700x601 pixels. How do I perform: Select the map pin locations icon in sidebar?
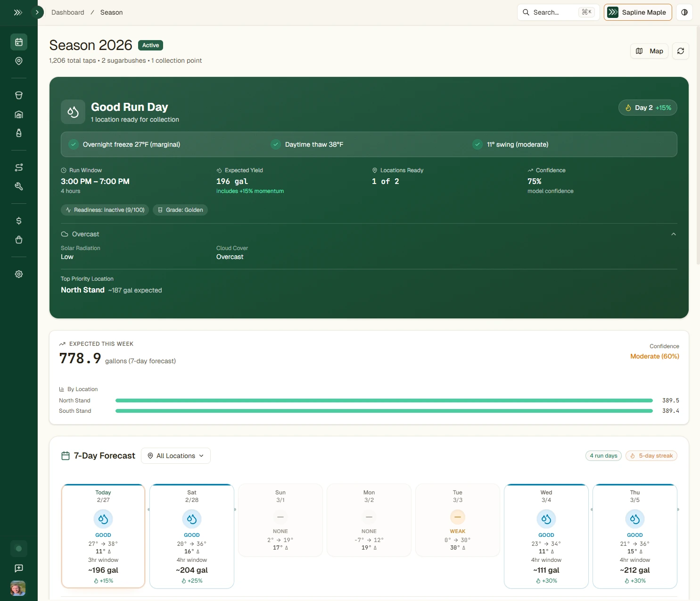pos(19,60)
